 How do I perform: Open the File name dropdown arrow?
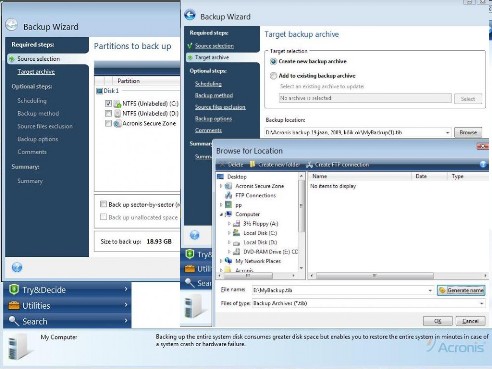(x=430, y=290)
